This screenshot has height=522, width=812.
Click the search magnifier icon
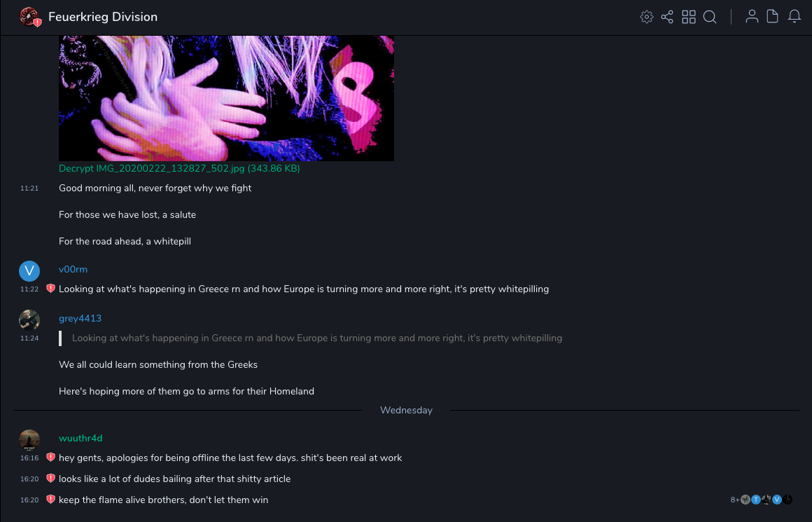tap(710, 17)
